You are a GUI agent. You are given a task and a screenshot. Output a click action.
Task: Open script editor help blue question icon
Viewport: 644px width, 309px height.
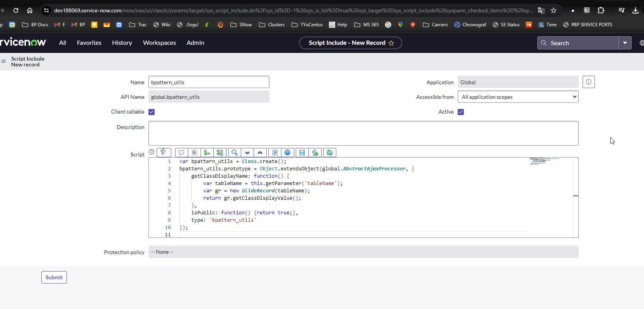(288, 153)
